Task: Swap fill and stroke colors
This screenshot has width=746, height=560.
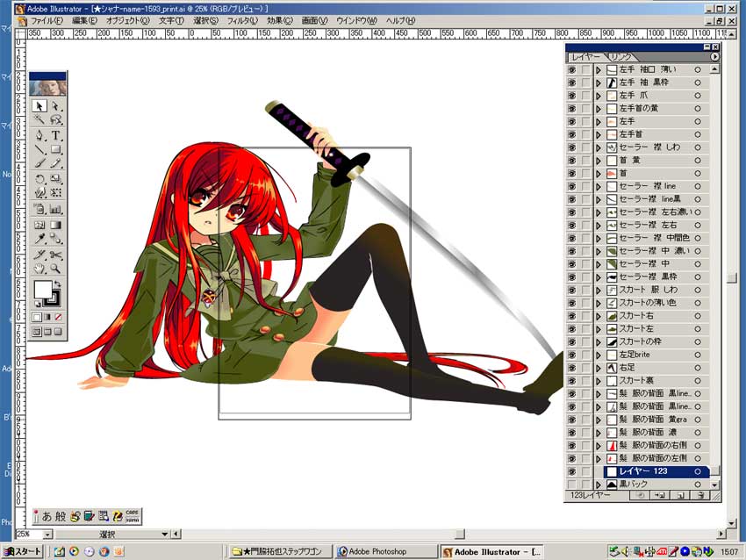Action: point(58,284)
